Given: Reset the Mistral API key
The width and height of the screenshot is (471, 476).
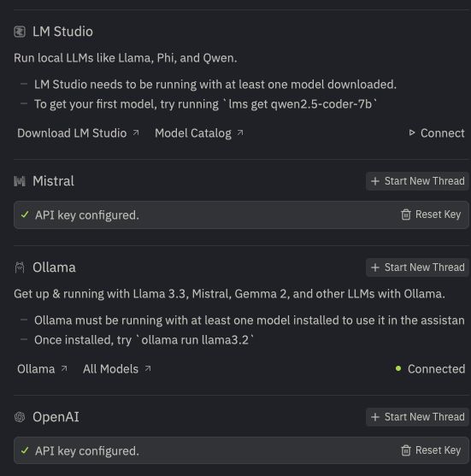Looking at the screenshot, I should (x=431, y=214).
